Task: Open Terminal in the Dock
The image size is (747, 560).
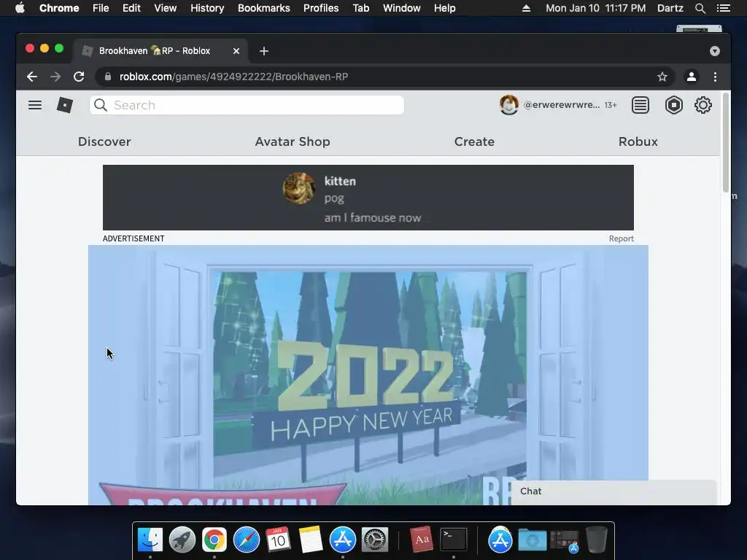Action: 454,540
